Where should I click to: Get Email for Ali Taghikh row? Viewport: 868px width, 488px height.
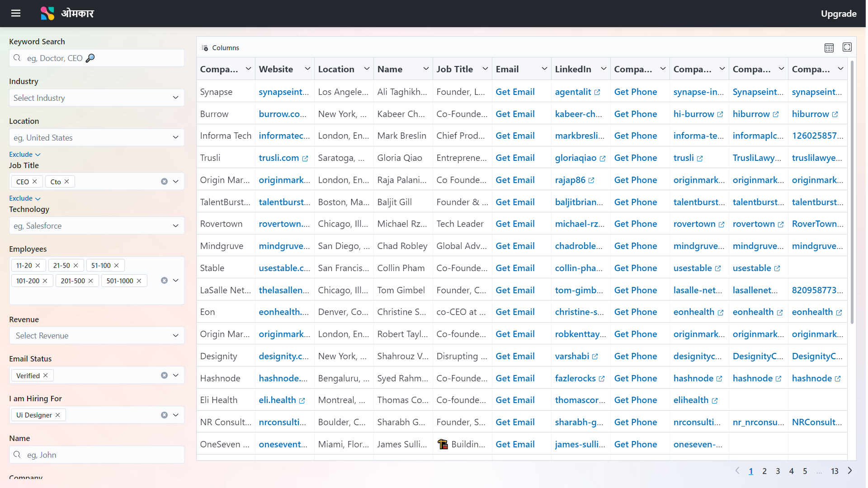pos(515,92)
